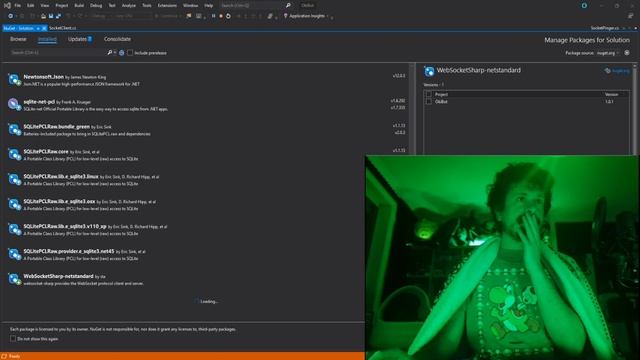Click the Continue debug button
Viewport: 640px width, 360px height.
[x=167, y=16]
